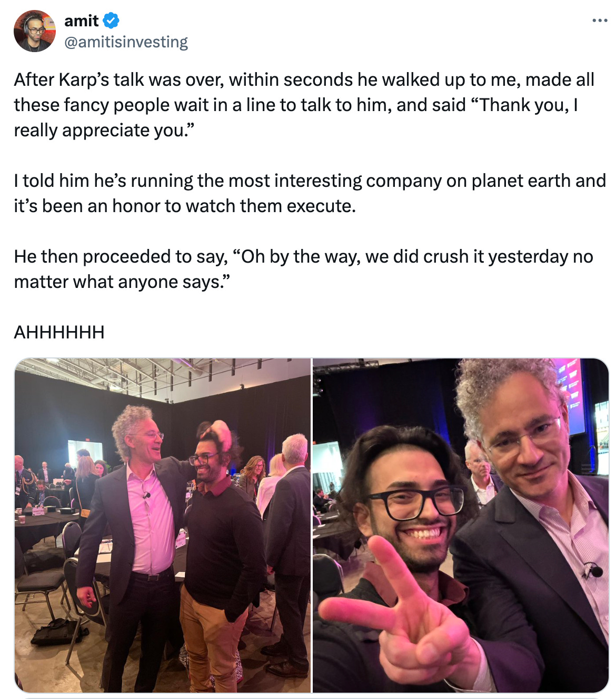This screenshot has height=699, width=616.
Task: Open the three-dot more options menu
Action: (x=600, y=21)
